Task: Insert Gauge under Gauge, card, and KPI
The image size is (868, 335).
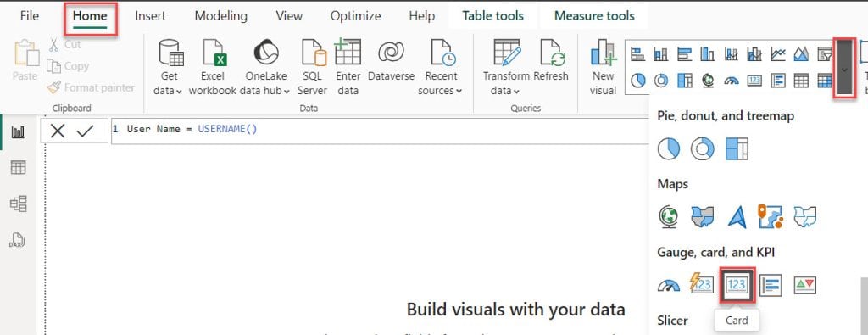Action: (669, 285)
